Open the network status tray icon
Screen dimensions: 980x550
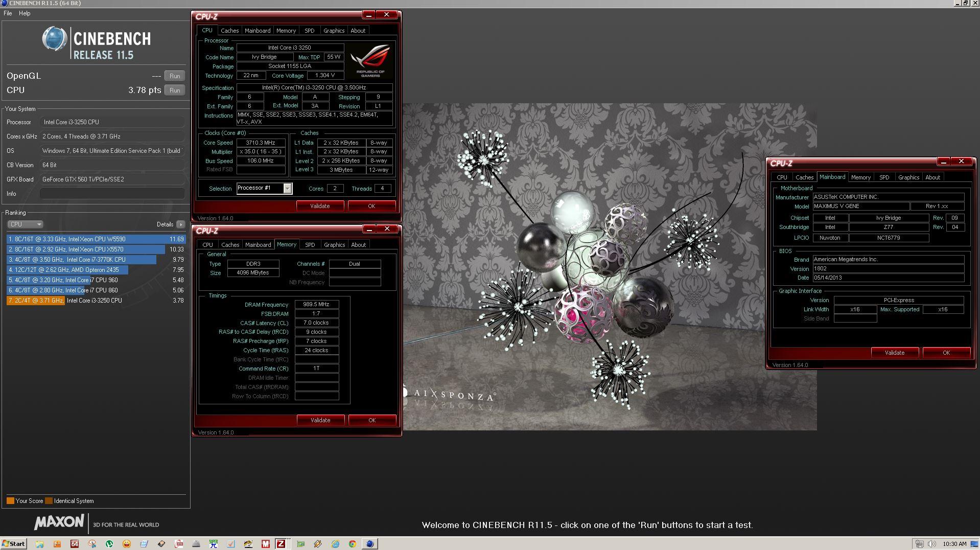coord(919,544)
